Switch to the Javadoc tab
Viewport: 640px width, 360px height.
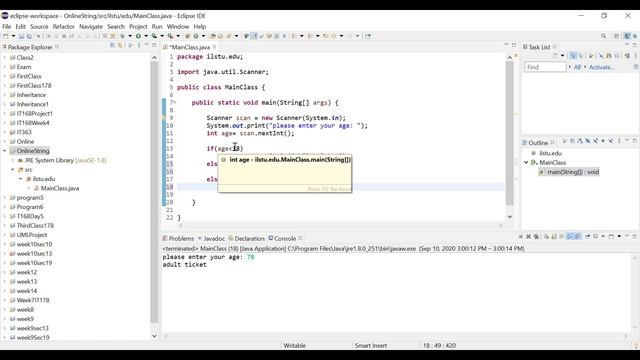[211, 238]
